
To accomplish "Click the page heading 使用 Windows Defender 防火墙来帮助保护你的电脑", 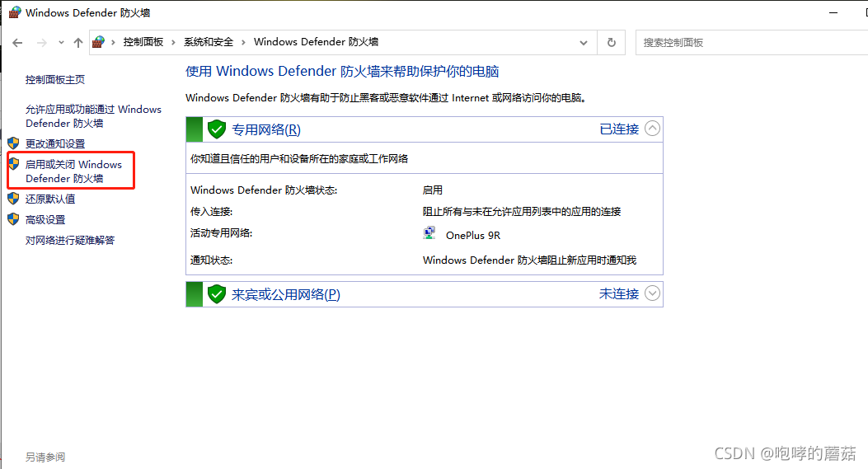I will 342,72.
